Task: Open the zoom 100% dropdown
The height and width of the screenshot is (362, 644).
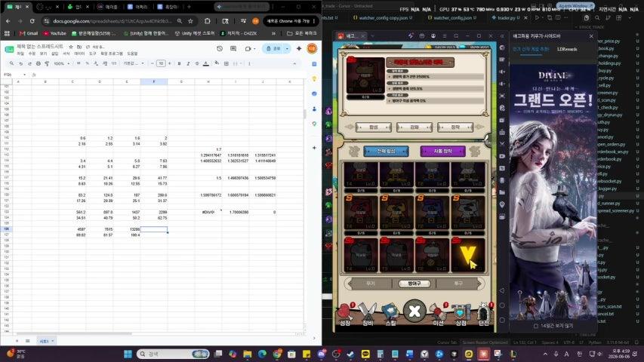Action: [62, 63]
